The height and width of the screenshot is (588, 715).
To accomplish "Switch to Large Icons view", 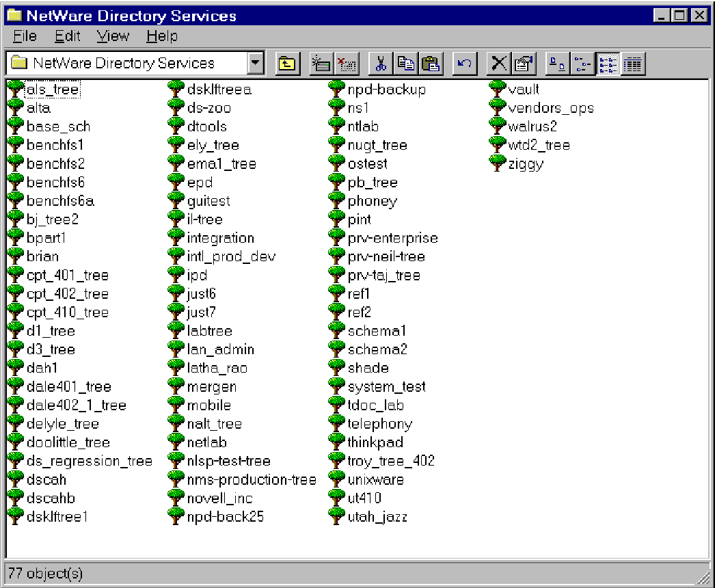I will [557, 64].
